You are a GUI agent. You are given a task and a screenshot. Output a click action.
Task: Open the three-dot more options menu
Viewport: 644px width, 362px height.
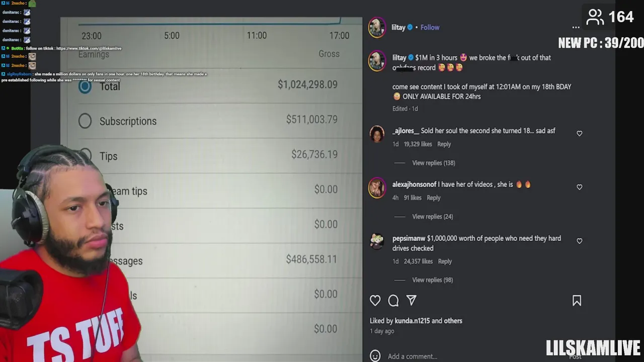pos(576,28)
